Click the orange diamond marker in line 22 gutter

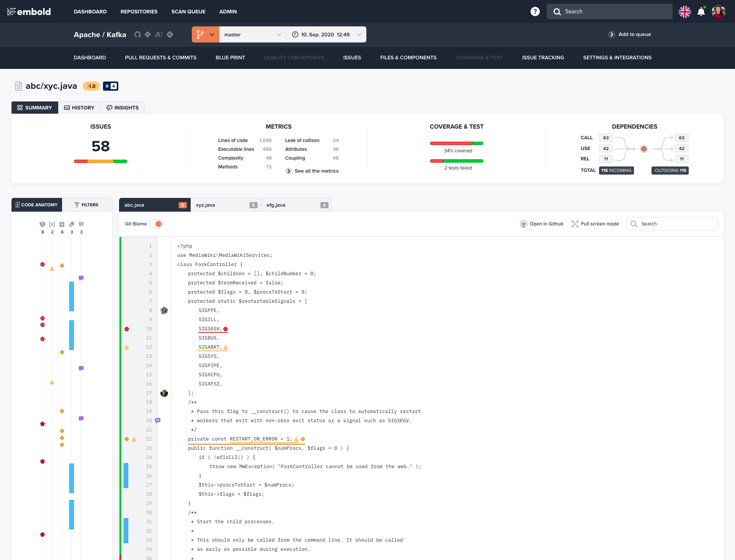(127, 439)
